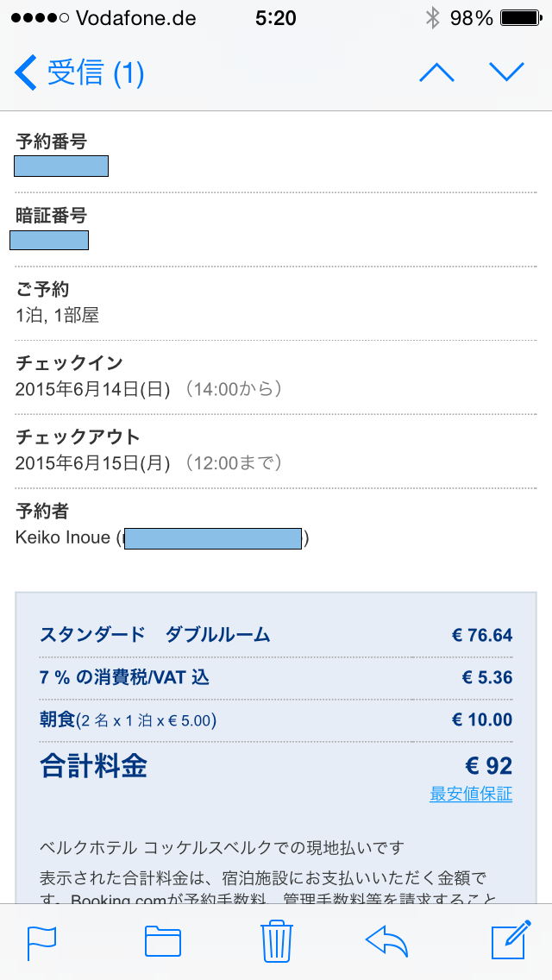Tap the 合計料金 total row

pyautogui.click(x=276, y=765)
